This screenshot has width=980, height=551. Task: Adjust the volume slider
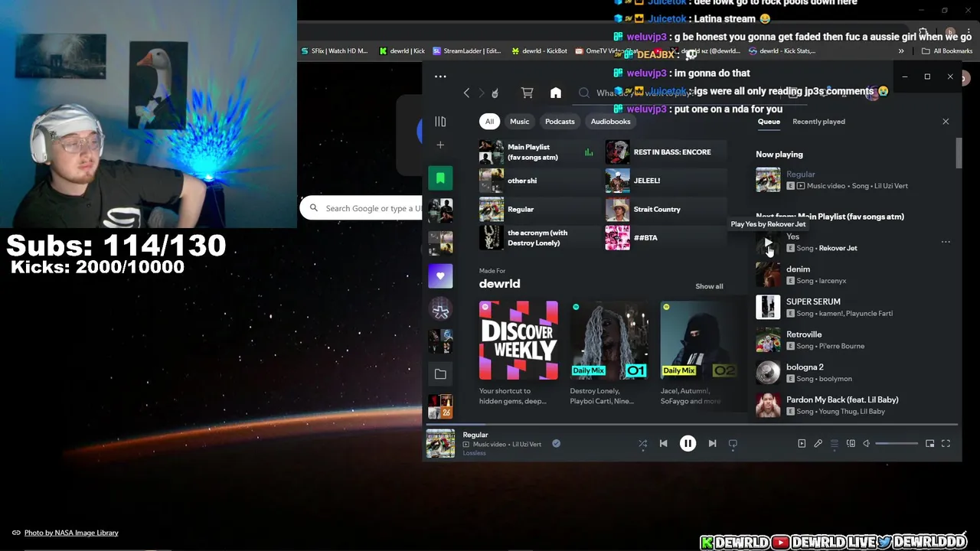(897, 444)
